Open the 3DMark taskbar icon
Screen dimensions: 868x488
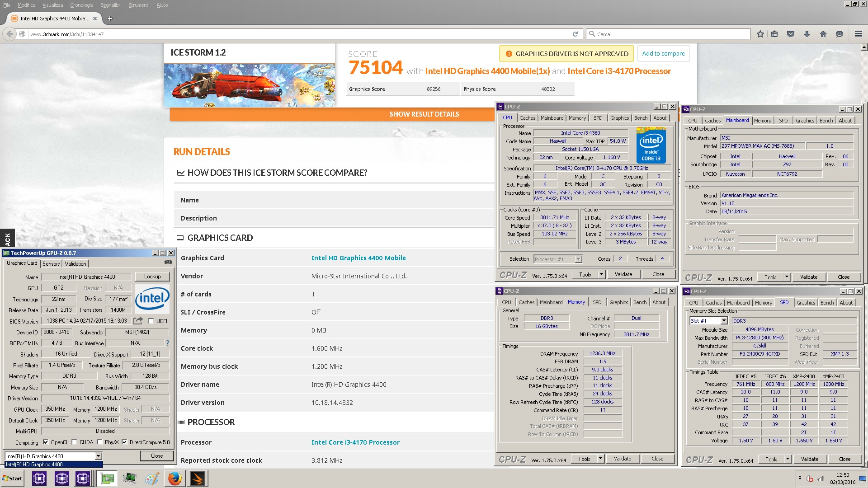point(198,479)
